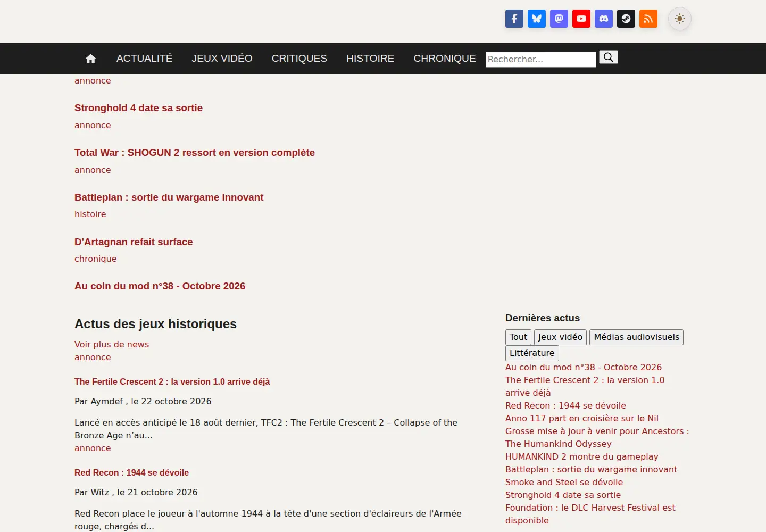Select the Médias audiovisuels filter tab

point(636,337)
